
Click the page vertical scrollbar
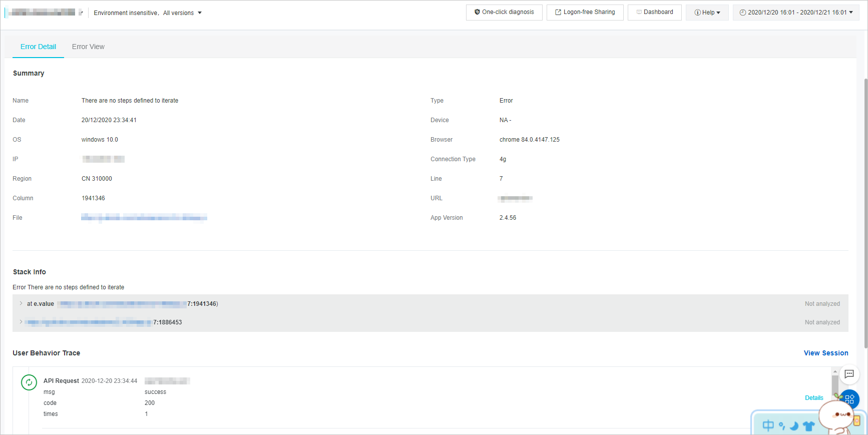click(865, 213)
